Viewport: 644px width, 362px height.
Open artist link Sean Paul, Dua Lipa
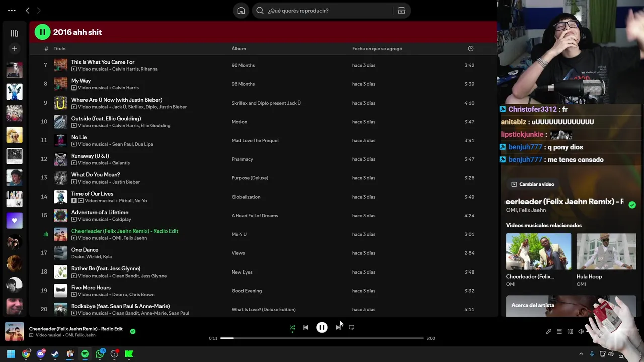[x=132, y=144]
